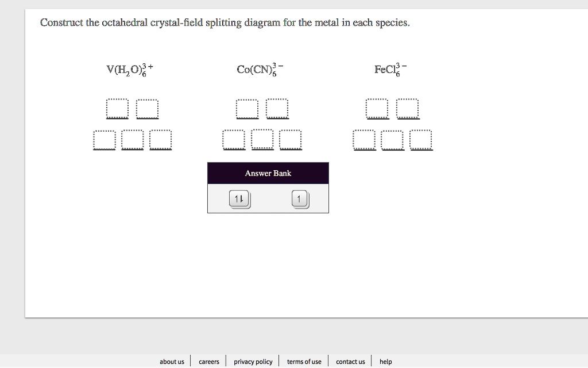The image size is (588, 368).
Task: Open the careers link
Action: pos(208,361)
